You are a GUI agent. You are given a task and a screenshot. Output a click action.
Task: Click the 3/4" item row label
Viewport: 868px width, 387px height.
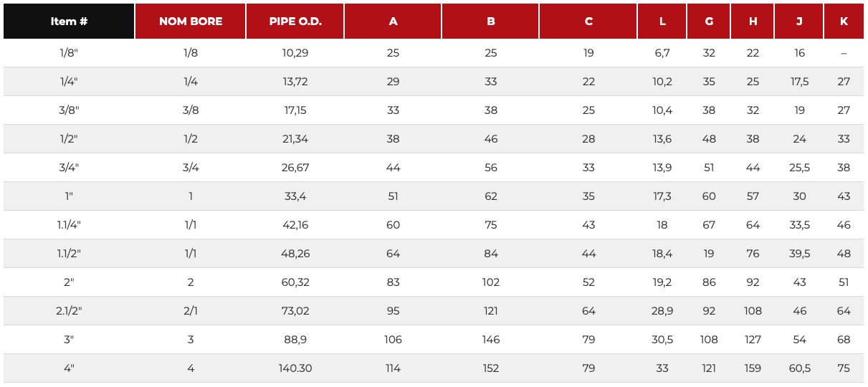click(x=69, y=168)
